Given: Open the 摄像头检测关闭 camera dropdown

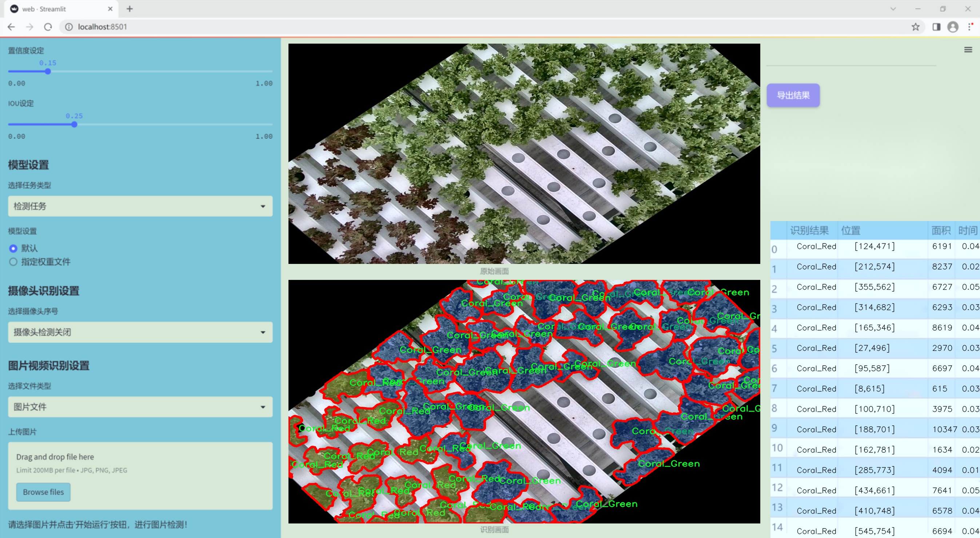Looking at the screenshot, I should pyautogui.click(x=140, y=332).
